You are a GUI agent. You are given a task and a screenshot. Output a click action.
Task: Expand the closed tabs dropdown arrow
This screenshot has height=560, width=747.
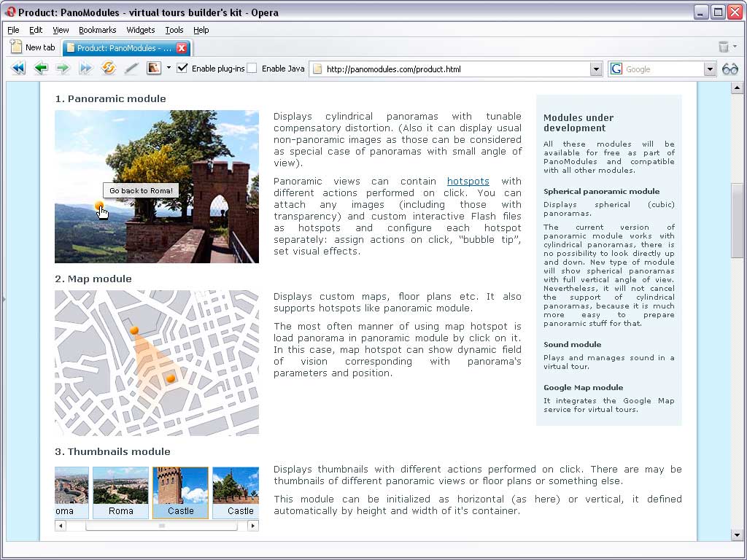(x=735, y=47)
